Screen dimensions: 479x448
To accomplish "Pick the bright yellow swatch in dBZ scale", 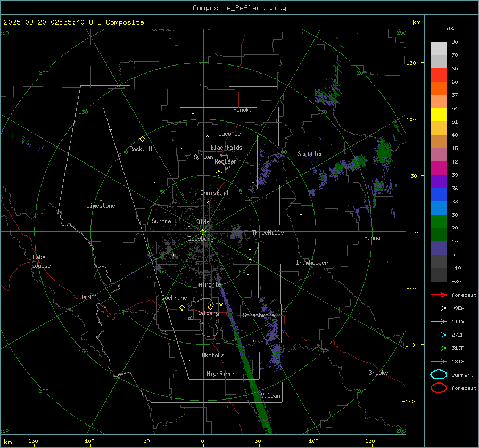I will [439, 115].
